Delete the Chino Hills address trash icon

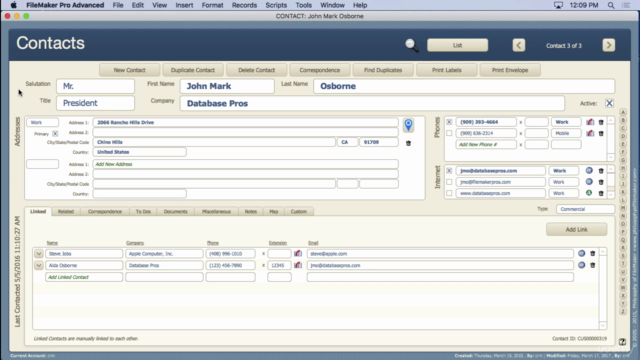[x=408, y=143]
